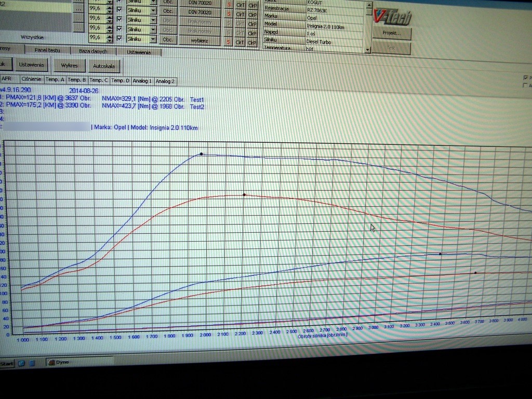
Task: Click the peak marker on blue torque curve
Action: coord(202,154)
